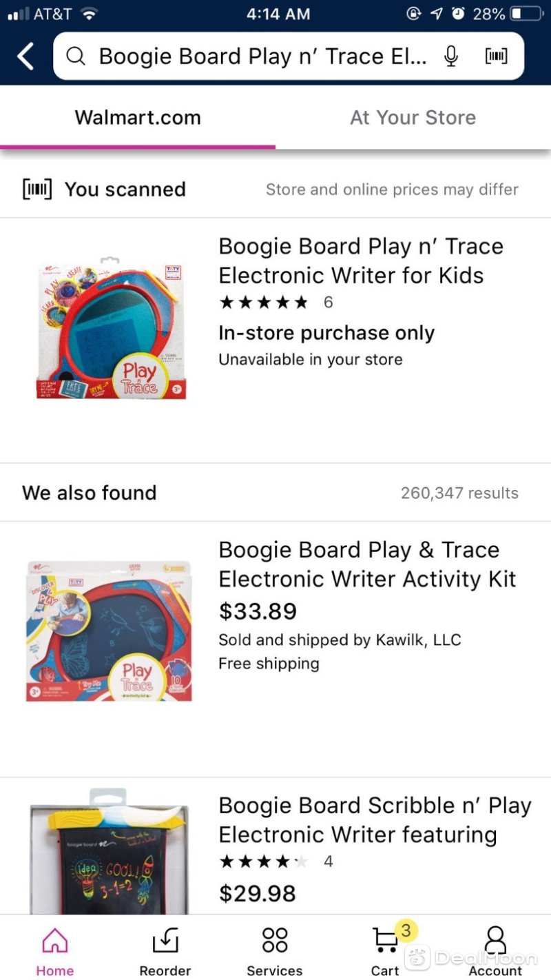Select the Walmart.com tab
This screenshot has width=551, height=980.
(x=138, y=118)
